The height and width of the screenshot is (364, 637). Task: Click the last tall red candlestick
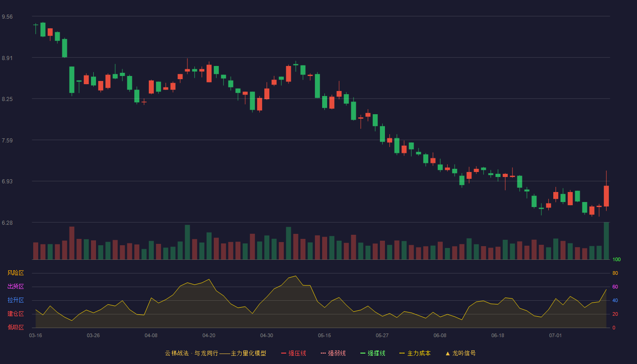[x=606, y=196]
